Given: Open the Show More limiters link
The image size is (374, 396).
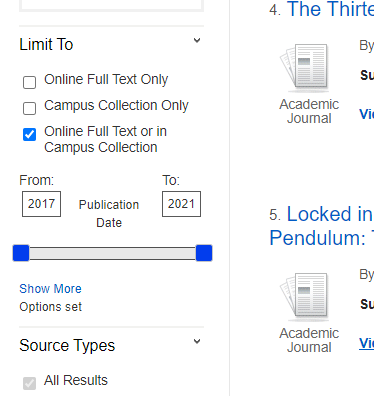Looking at the screenshot, I should coord(50,289).
